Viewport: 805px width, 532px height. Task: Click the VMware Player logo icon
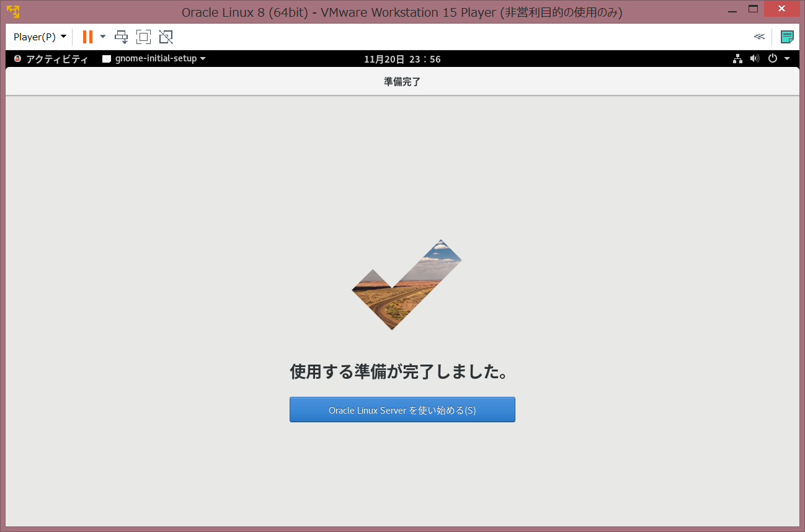point(13,12)
